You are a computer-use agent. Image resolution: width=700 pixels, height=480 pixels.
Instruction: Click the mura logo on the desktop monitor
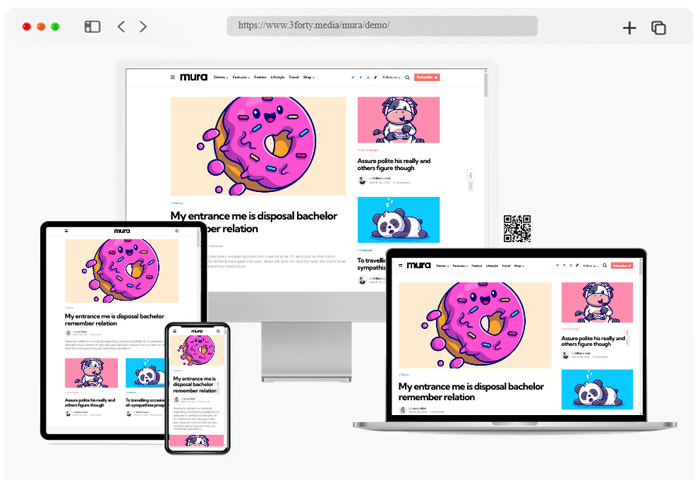194,77
